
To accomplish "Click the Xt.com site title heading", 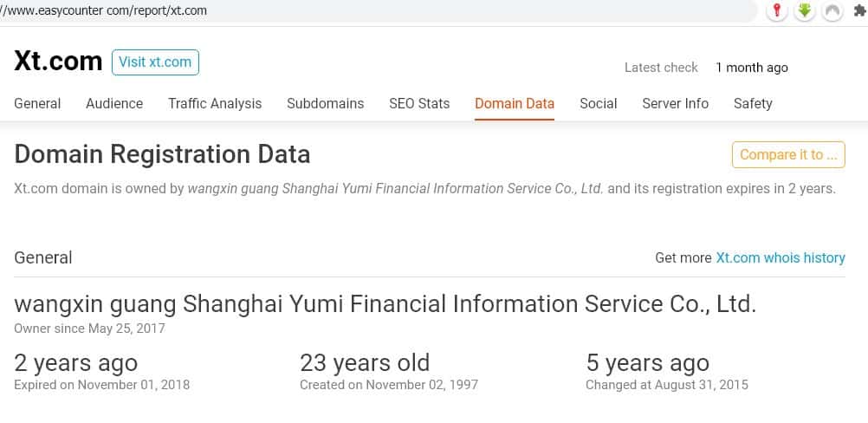I will tap(58, 62).
